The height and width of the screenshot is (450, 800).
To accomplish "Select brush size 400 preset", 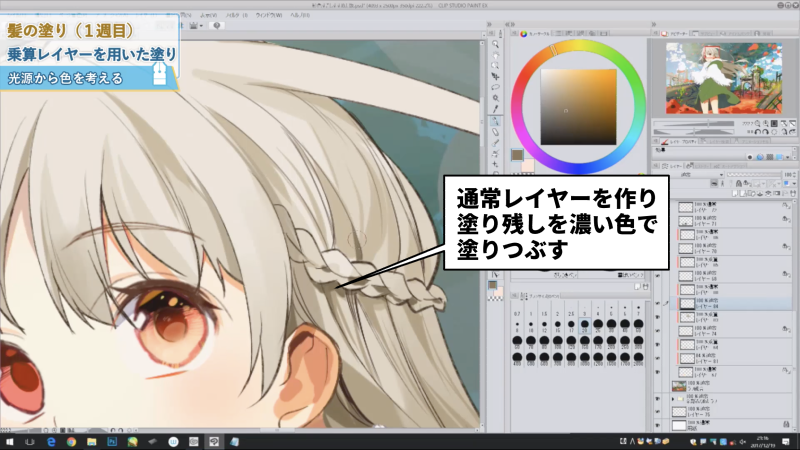I will (x=517, y=358).
